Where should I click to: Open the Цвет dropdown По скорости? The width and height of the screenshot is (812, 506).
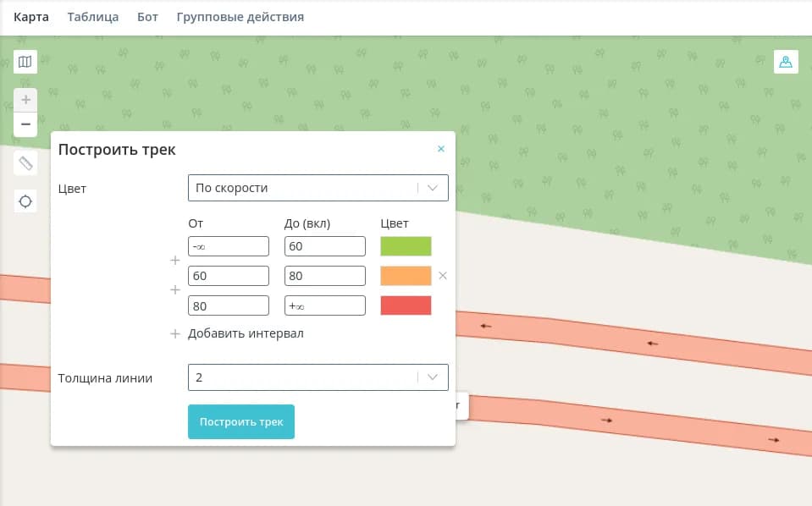pyautogui.click(x=318, y=188)
